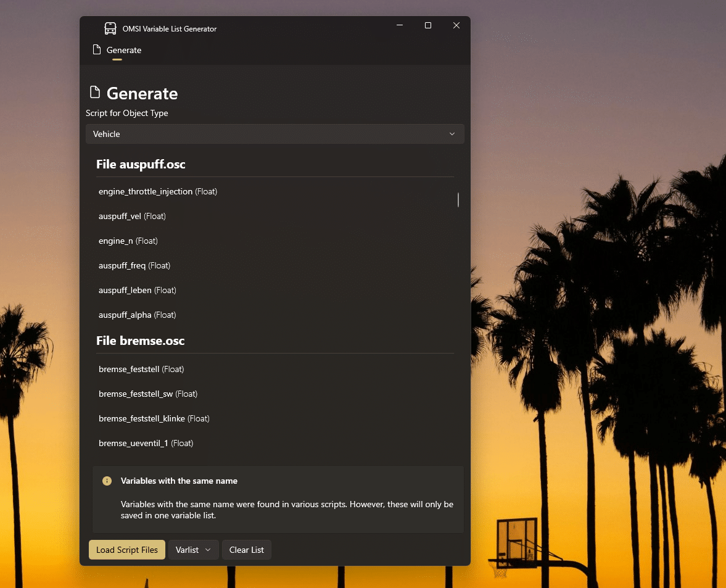Pick the auspuff_leben variable row
Viewport: 726px width, 588px height.
click(x=137, y=291)
